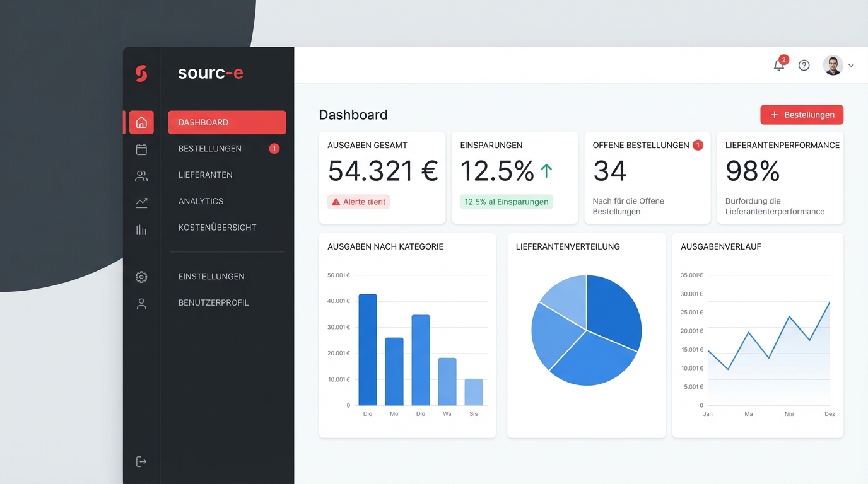
Task: Click the red badge on OFFENE BESTELLUNGEN
Action: (698, 145)
